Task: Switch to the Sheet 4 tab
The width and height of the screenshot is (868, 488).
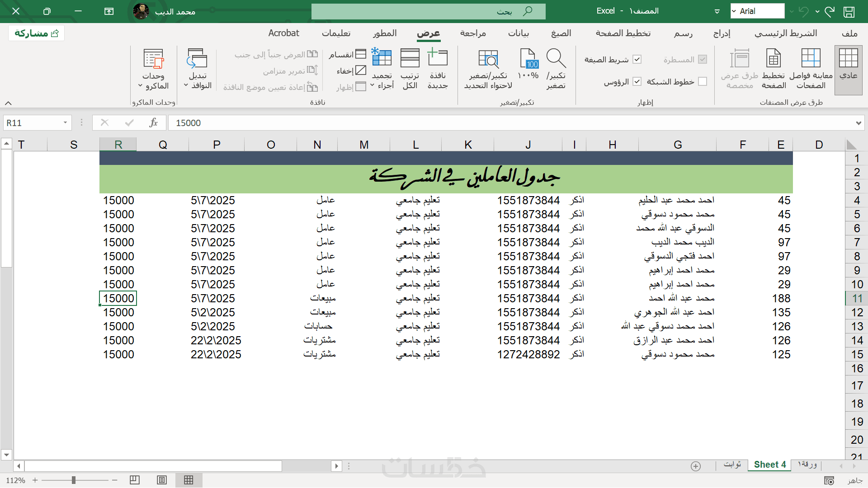Action: click(x=769, y=465)
